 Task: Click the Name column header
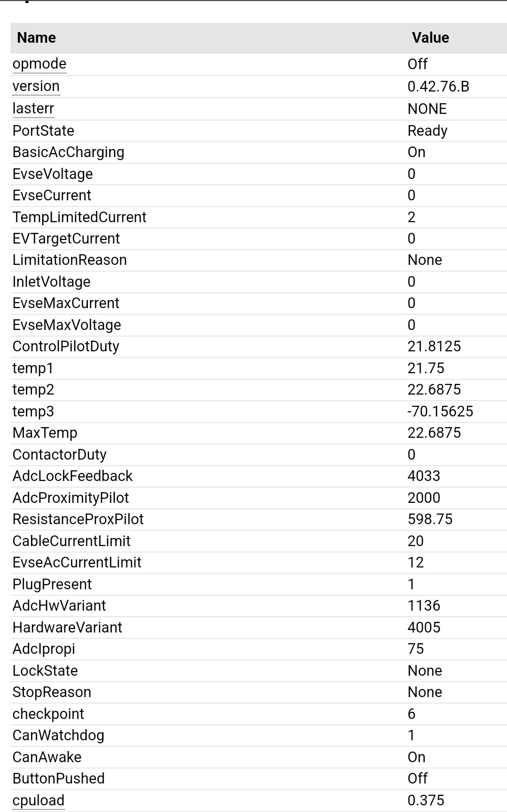[37, 38]
